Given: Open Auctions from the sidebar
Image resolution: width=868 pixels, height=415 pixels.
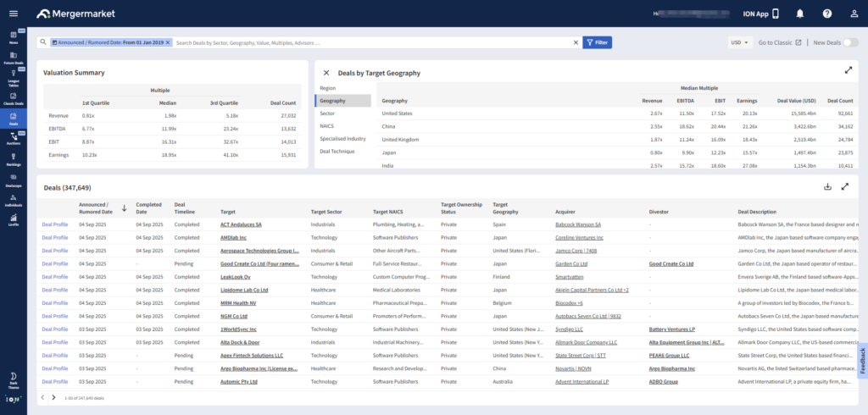Looking at the screenshot, I should (13, 139).
